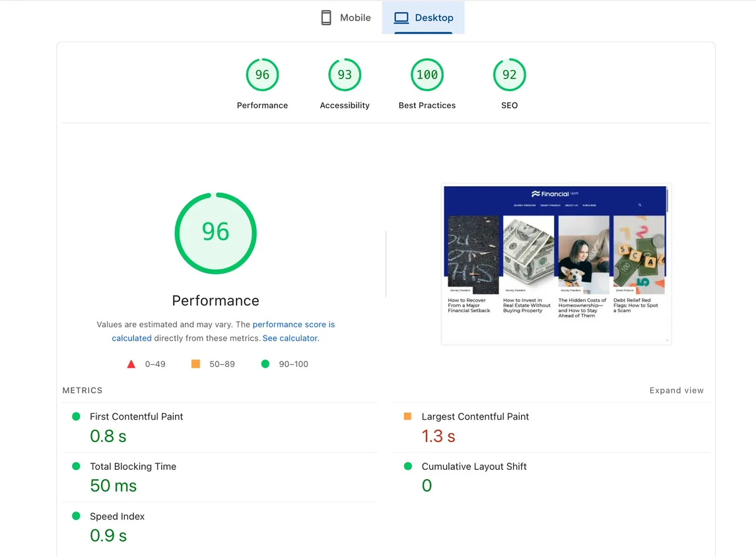Click the 50 ms value

pyautogui.click(x=114, y=486)
